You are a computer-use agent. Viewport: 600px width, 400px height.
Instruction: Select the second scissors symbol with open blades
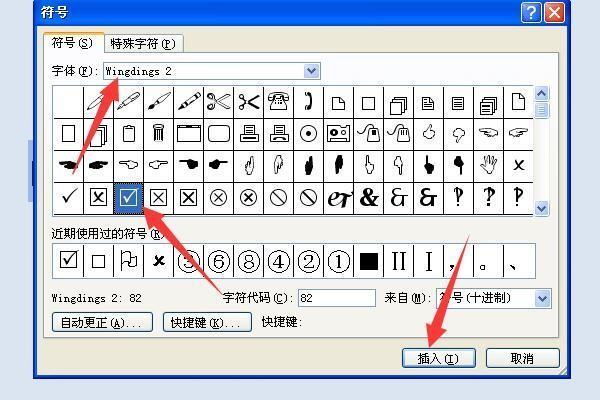(249, 102)
